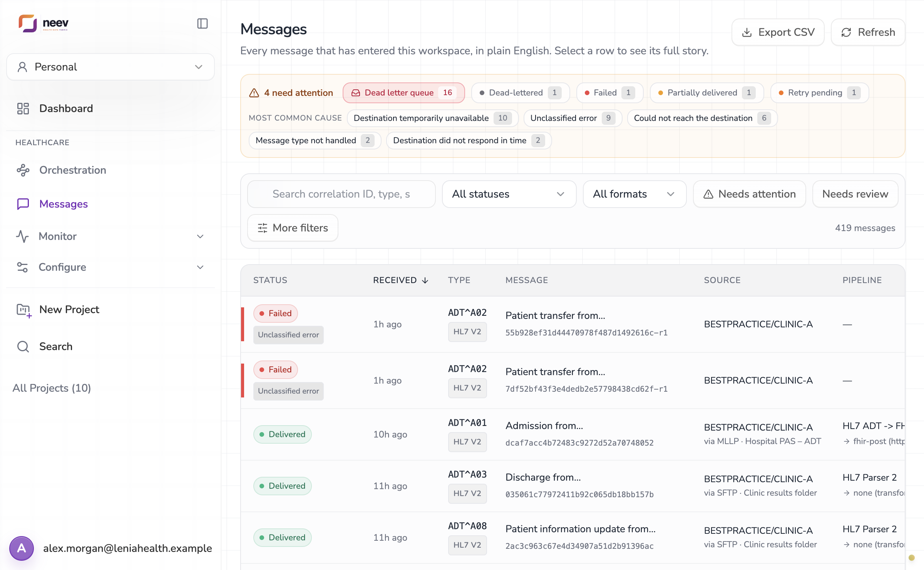Click the Messages speech bubble icon
This screenshot has height=570, width=924.
click(23, 204)
